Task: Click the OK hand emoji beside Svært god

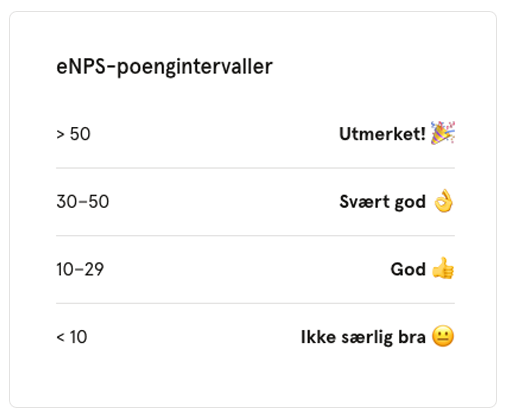Action: click(x=444, y=201)
